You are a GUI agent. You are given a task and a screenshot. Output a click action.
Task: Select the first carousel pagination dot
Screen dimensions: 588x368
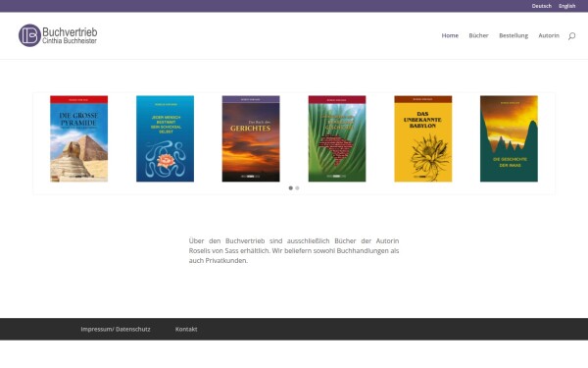tap(291, 188)
